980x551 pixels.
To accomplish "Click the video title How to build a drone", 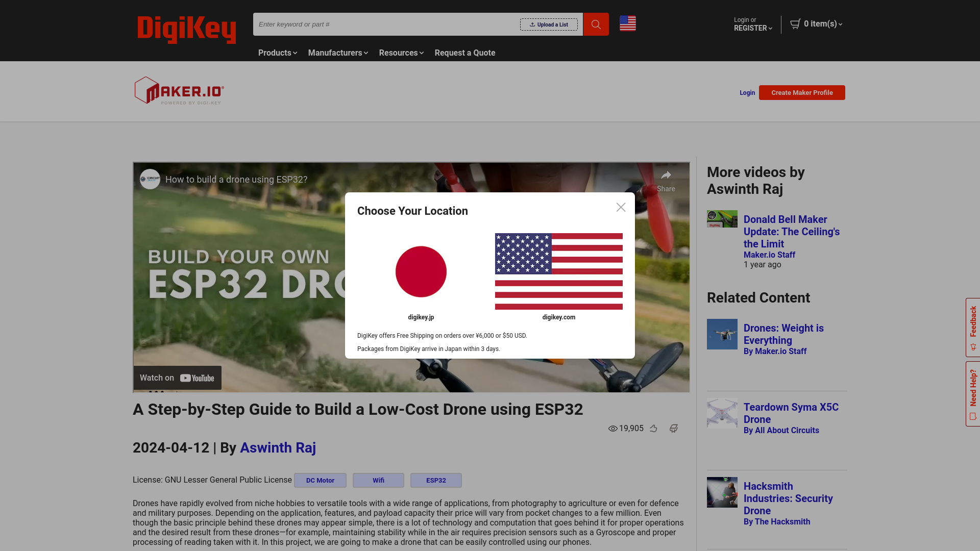I will 236,180.
